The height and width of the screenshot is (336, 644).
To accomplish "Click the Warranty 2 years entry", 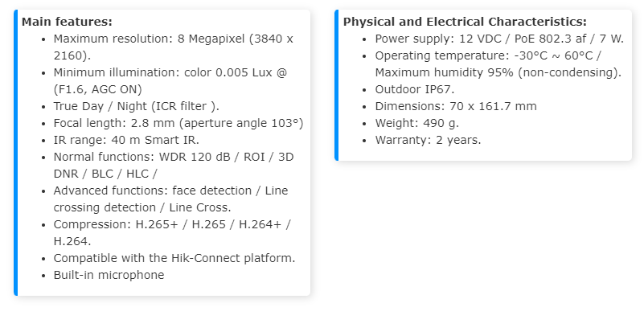I will 428,140.
